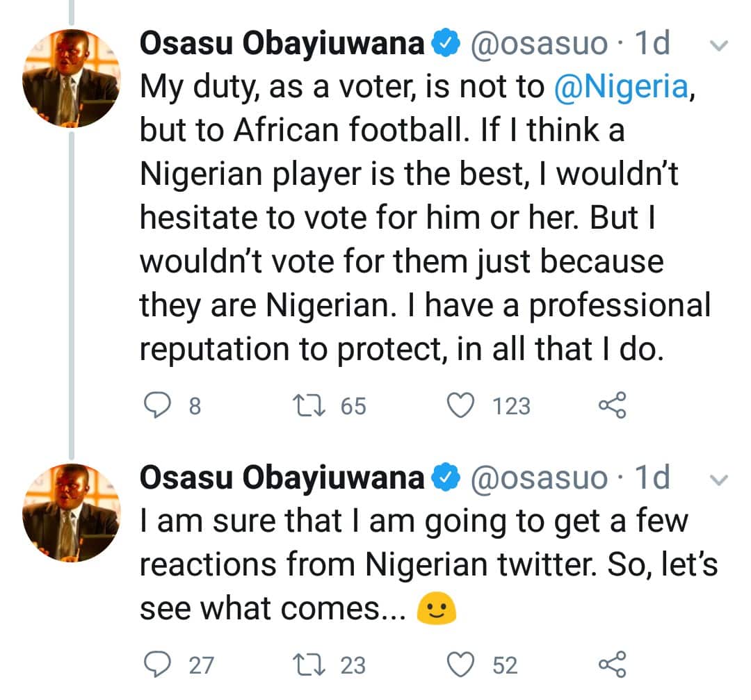Open the @Nigeria mention link
Screen dimensions: 751x700
tap(621, 88)
